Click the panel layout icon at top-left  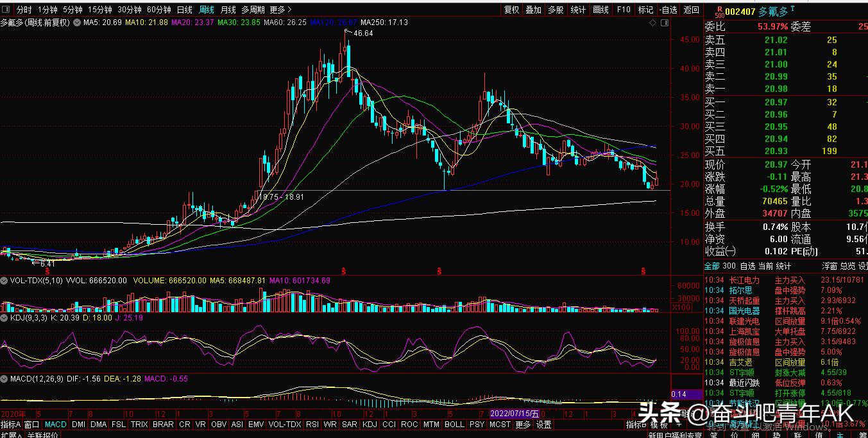pos(7,10)
